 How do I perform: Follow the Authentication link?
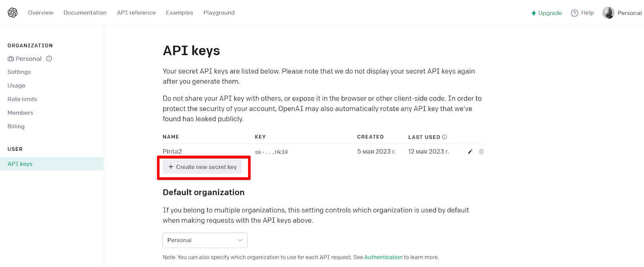[x=383, y=257]
